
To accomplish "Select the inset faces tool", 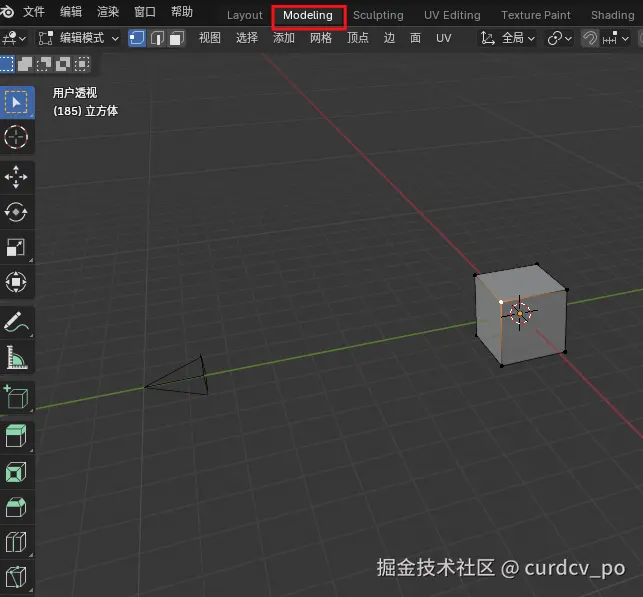I will pos(16,472).
